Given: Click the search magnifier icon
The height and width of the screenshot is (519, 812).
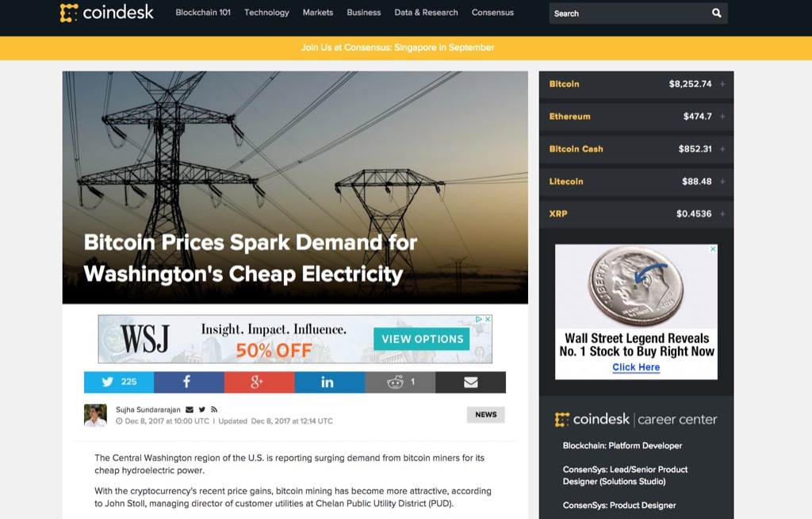Looking at the screenshot, I should 716,13.
